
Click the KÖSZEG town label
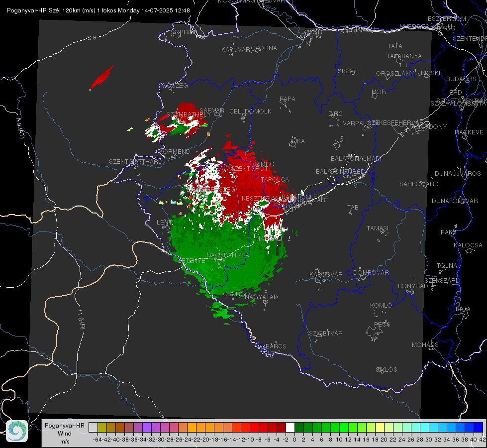point(176,86)
